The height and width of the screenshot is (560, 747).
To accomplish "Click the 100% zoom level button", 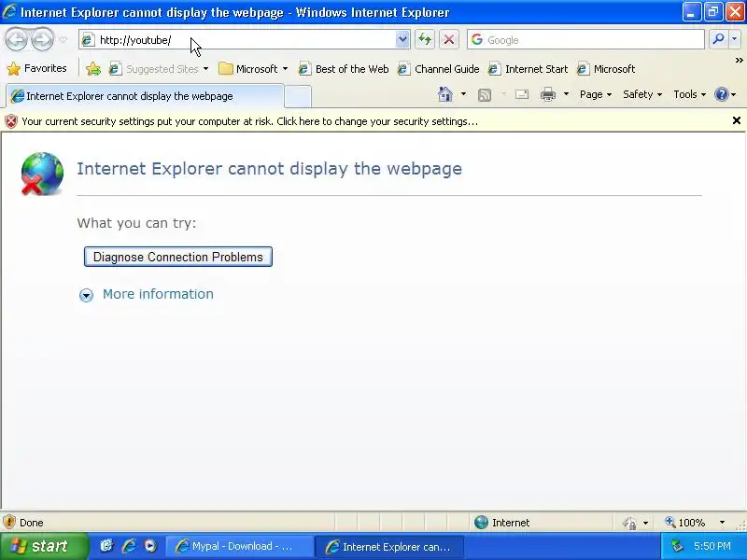I will 685,523.
